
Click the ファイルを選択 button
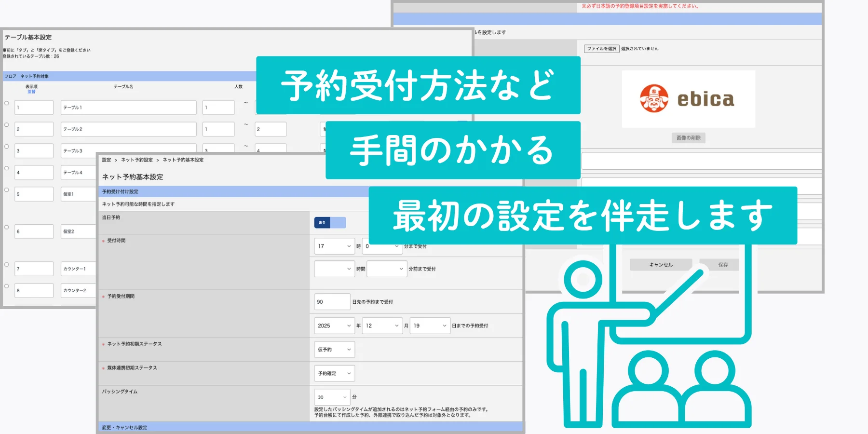(601, 49)
